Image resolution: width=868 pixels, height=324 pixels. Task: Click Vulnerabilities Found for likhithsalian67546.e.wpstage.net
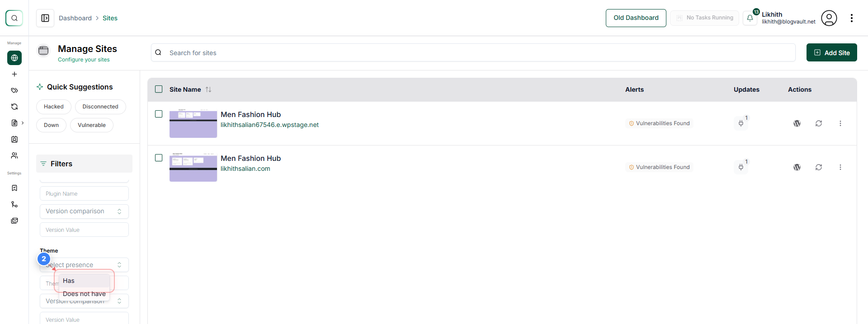[660, 123]
